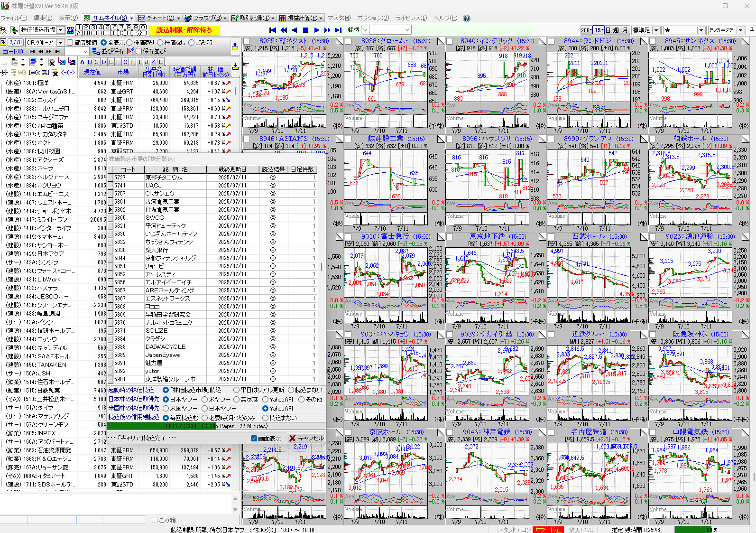Click the circled number 1 button

pos(79,28)
